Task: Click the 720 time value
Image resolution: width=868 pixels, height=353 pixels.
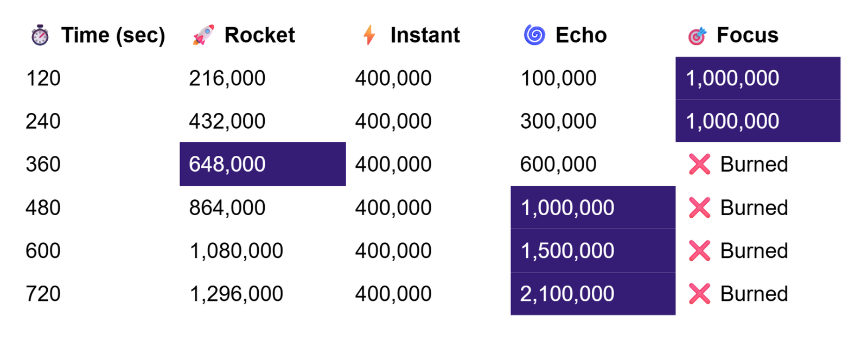Action: [x=43, y=294]
